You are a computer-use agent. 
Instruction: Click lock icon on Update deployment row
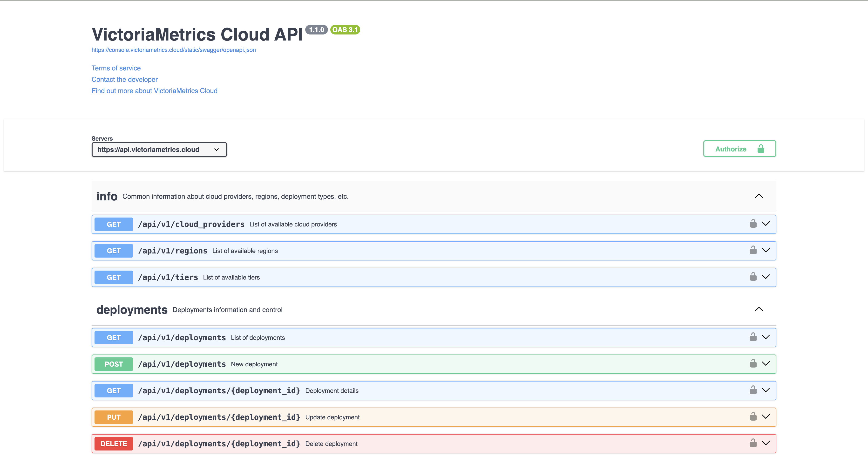[x=753, y=416]
